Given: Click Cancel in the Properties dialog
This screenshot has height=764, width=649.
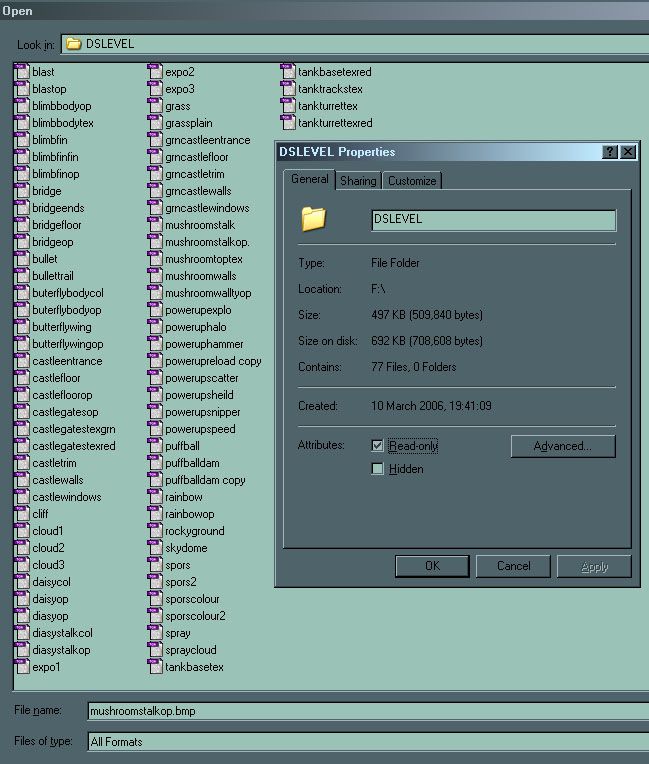Looking at the screenshot, I should [x=514, y=566].
